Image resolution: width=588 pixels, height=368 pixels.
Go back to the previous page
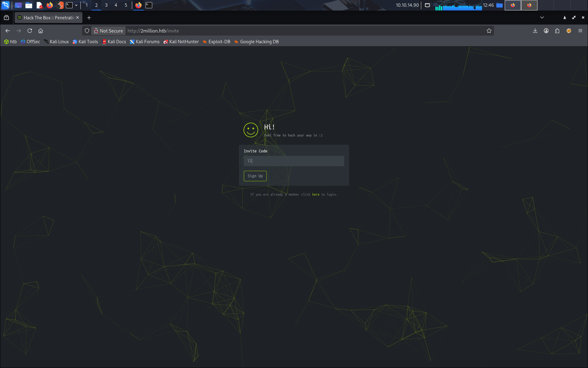[8, 31]
